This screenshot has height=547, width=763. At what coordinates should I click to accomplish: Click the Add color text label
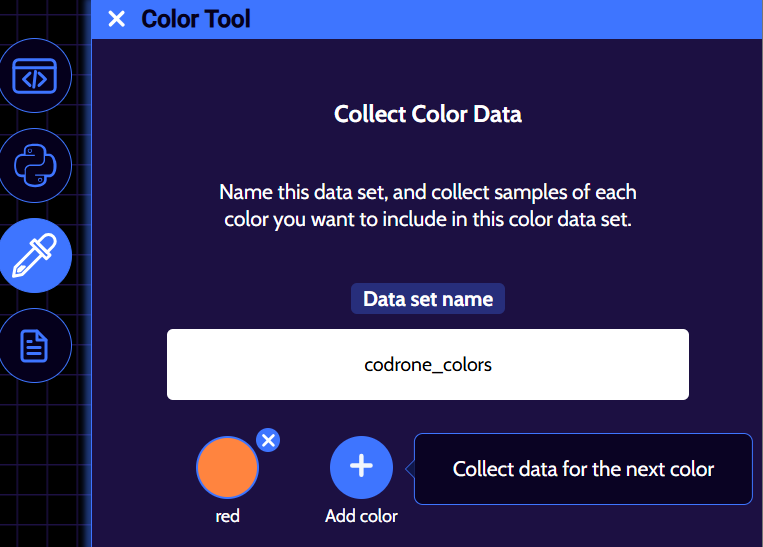(x=361, y=516)
